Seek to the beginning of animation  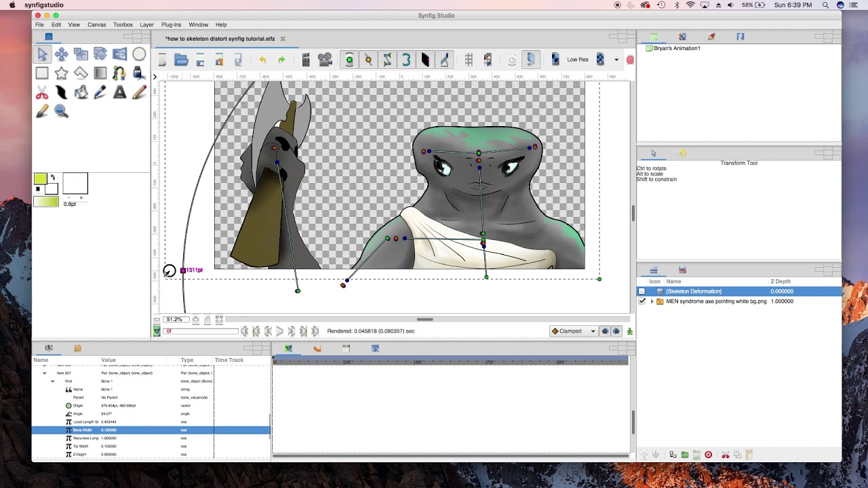point(245,331)
